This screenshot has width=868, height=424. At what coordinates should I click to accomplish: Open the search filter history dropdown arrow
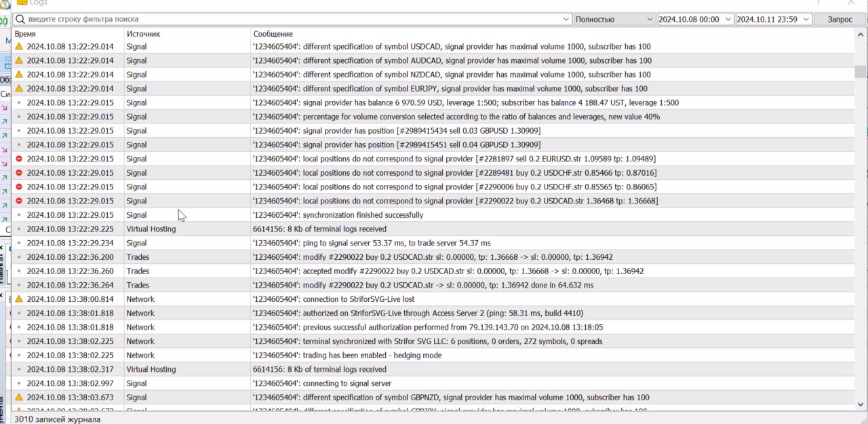(x=566, y=20)
